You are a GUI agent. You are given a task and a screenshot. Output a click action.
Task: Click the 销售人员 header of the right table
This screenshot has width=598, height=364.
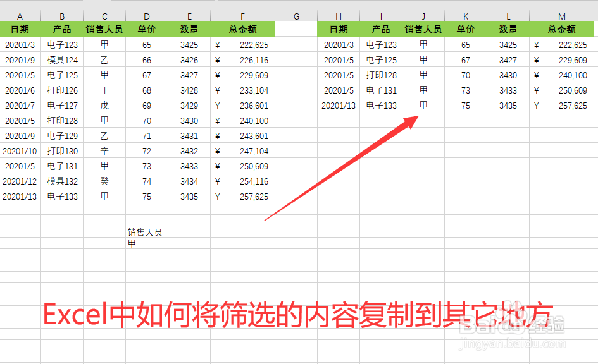423,30
